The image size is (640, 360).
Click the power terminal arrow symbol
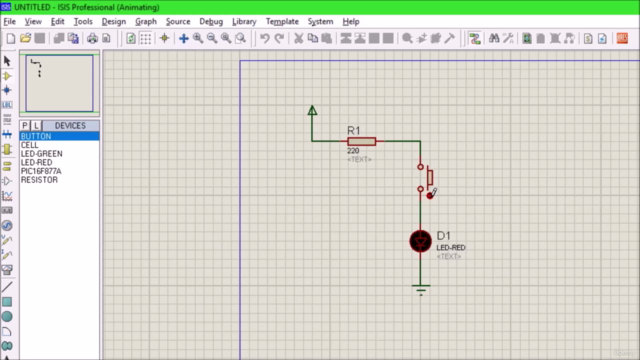(312, 111)
